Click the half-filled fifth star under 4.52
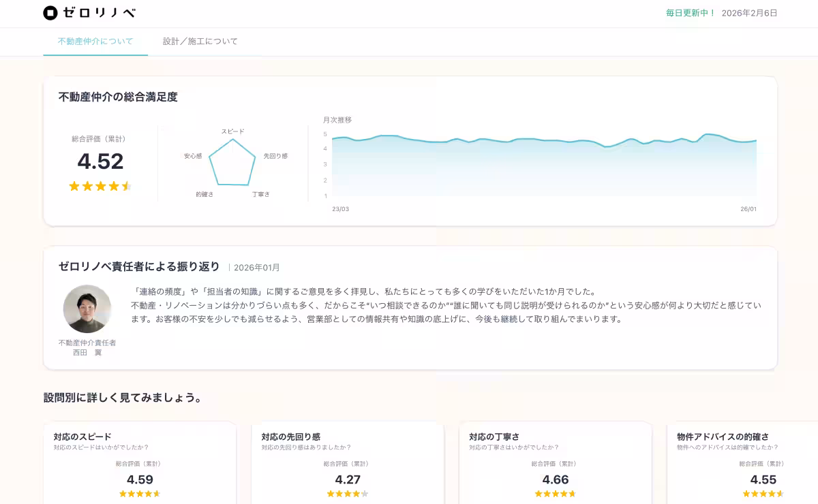This screenshot has height=504, width=818. [127, 185]
